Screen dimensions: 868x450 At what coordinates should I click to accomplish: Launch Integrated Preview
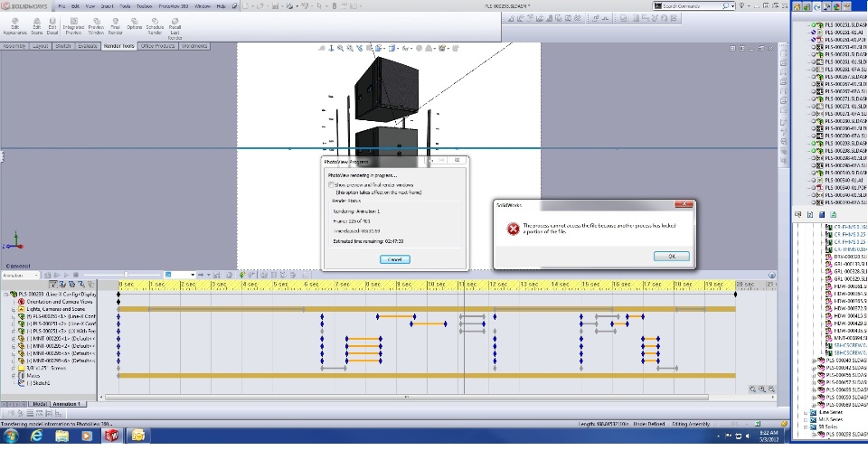pyautogui.click(x=73, y=26)
